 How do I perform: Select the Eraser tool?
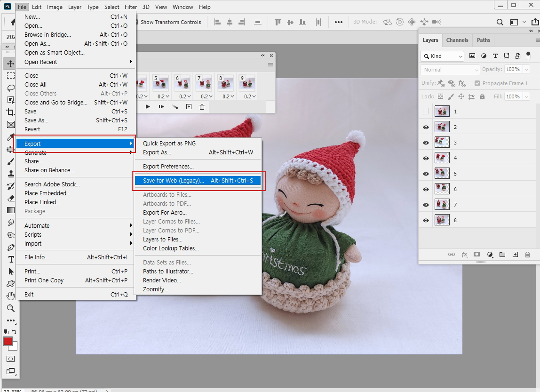tap(11, 199)
